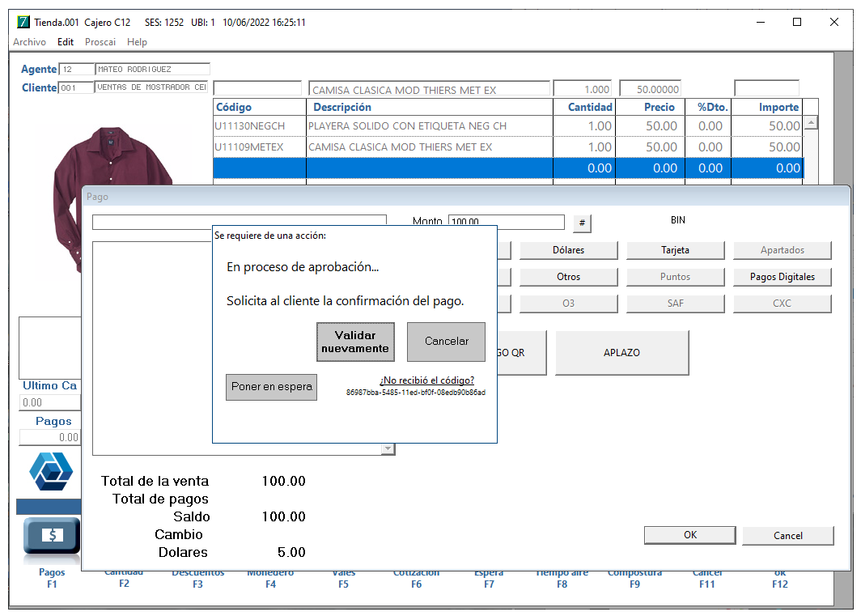Click the # button beside Monto
Screen dimensions: 861x616
(582, 223)
